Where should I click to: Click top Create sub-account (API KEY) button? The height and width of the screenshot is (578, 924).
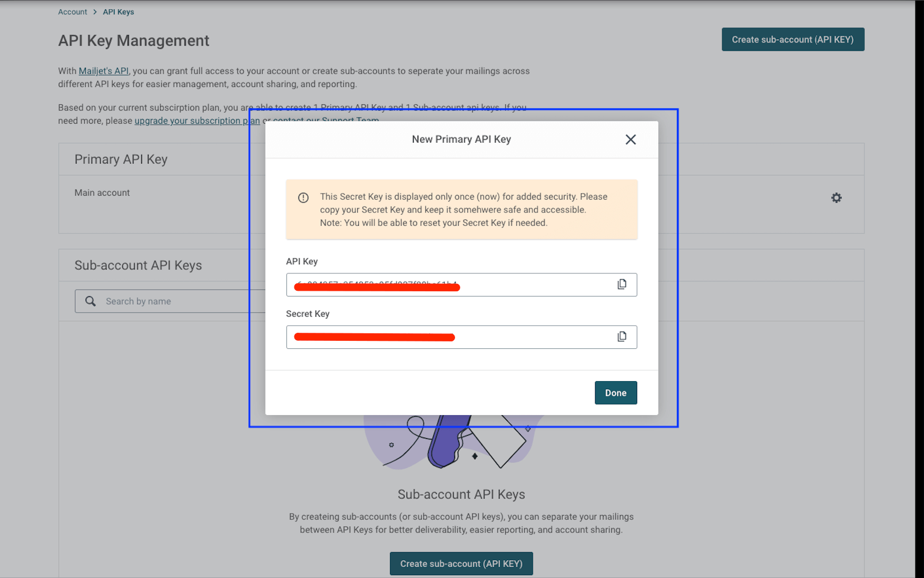coord(792,40)
